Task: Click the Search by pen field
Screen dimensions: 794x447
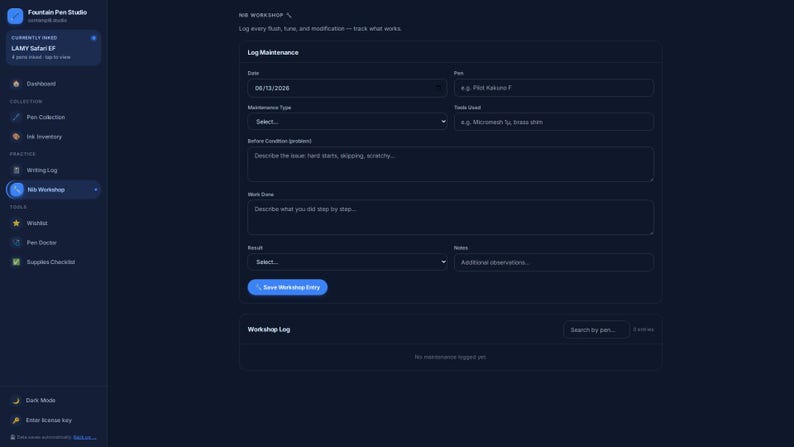Action: [596, 330]
